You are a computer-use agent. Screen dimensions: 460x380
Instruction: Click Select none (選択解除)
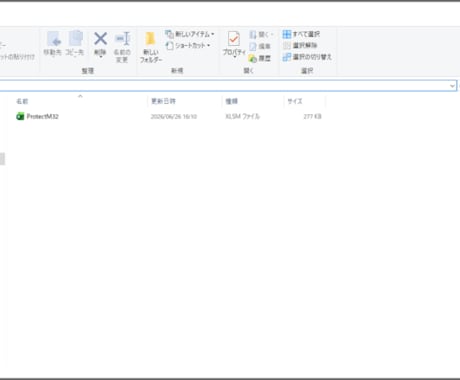point(300,45)
